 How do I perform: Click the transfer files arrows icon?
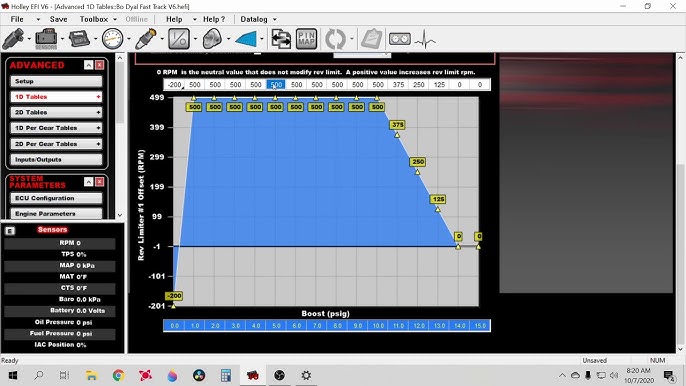coord(281,39)
